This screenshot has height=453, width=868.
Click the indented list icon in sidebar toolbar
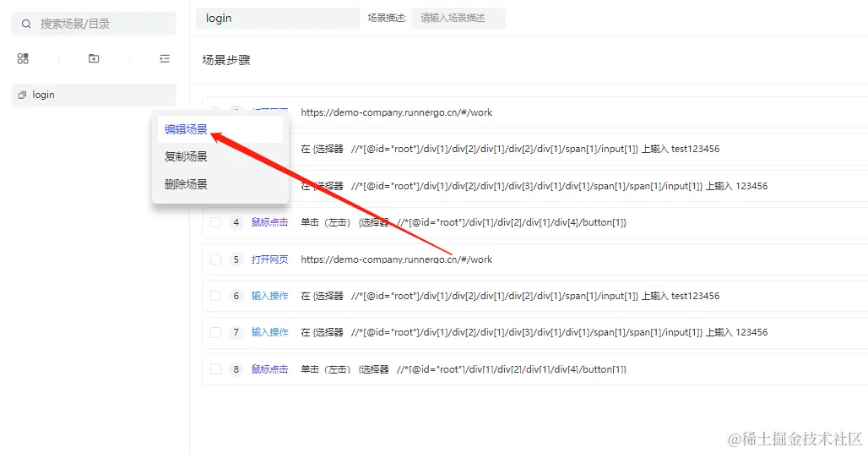tap(165, 58)
